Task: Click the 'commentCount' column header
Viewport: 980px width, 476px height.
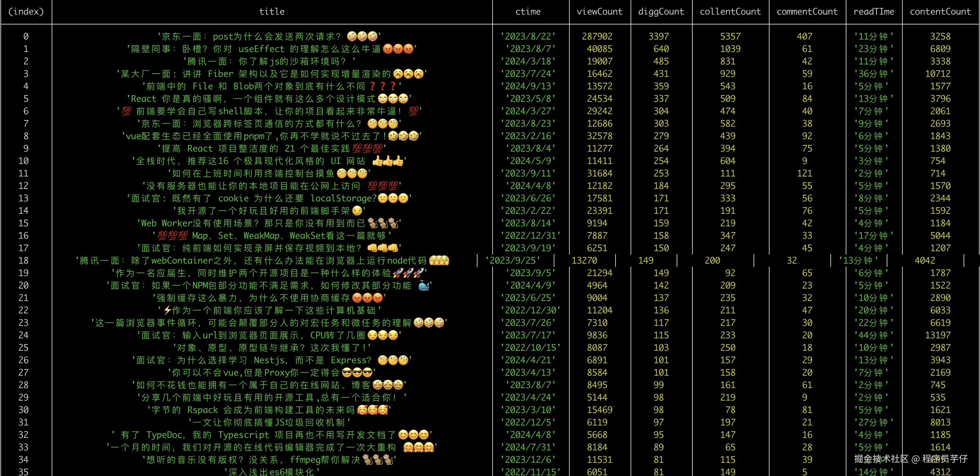Action: (807, 12)
